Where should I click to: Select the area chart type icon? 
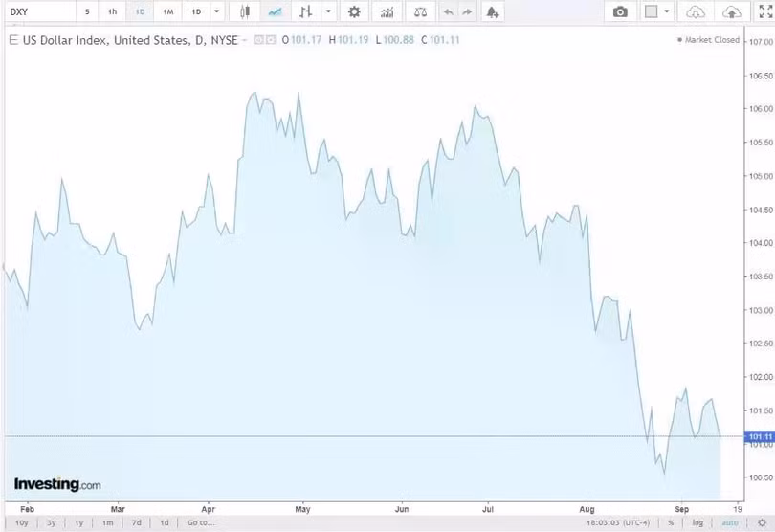pos(275,11)
